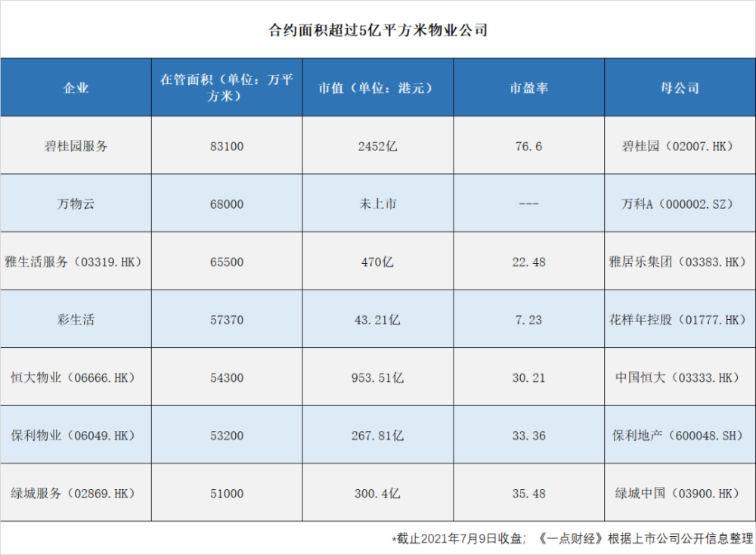Click the 43.21亿 market value cell

click(x=377, y=320)
